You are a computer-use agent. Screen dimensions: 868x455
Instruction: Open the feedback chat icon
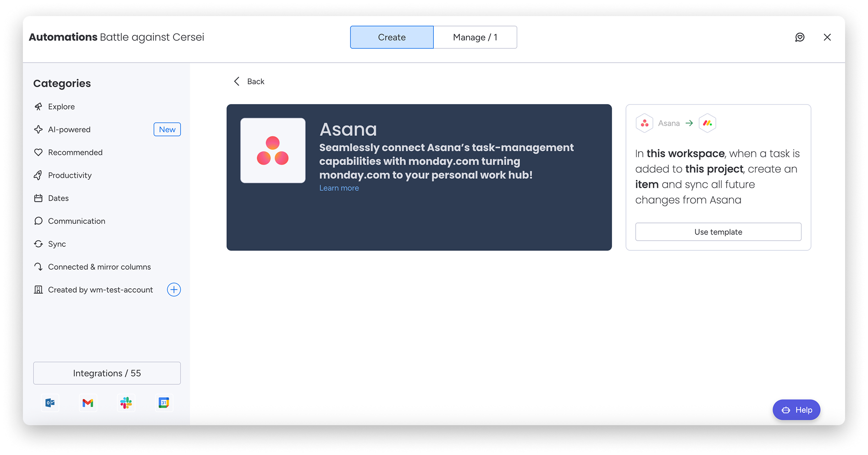(800, 37)
